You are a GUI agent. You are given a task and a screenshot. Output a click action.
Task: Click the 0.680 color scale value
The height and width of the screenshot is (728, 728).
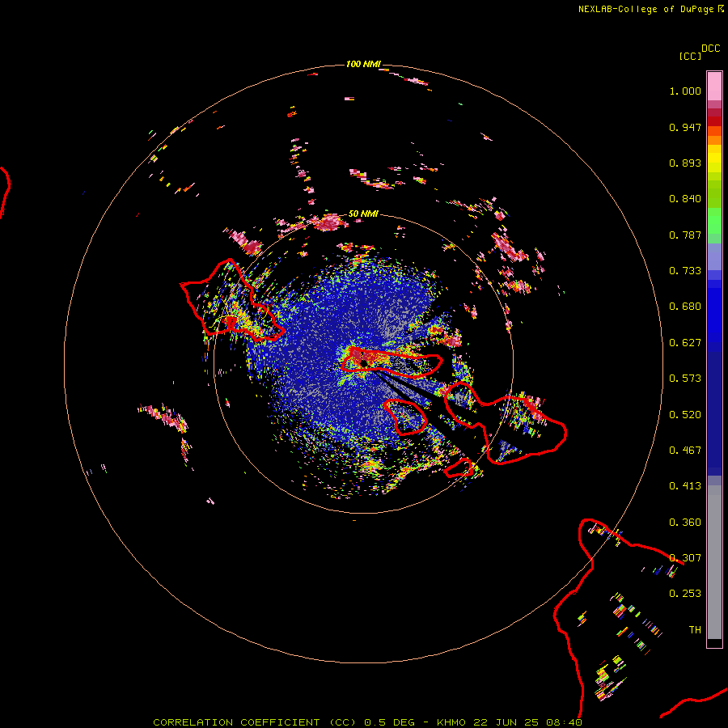(685, 307)
